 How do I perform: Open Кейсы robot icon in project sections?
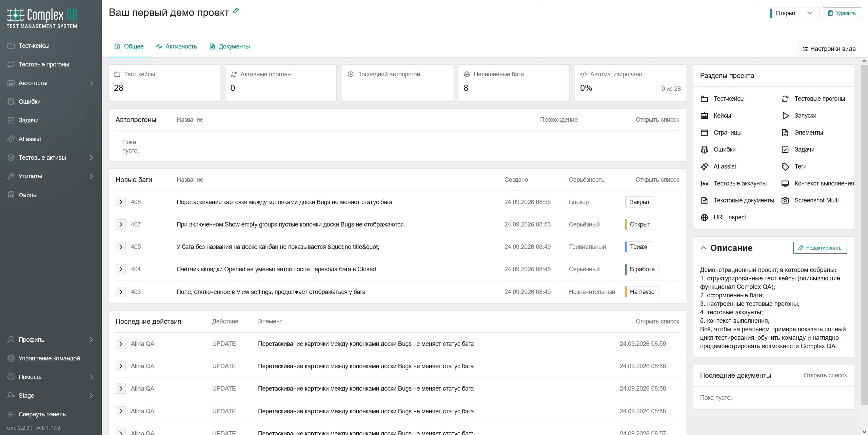[704, 116]
